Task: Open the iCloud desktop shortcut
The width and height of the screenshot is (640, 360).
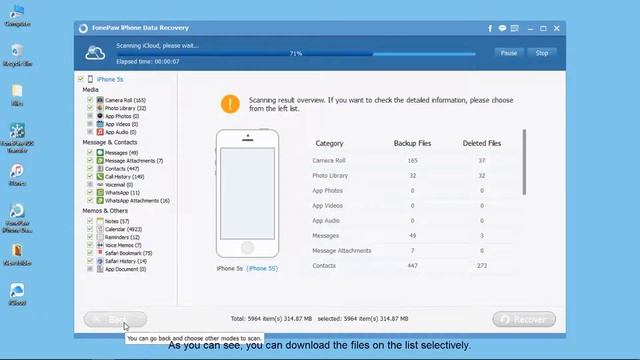Action: [17, 295]
